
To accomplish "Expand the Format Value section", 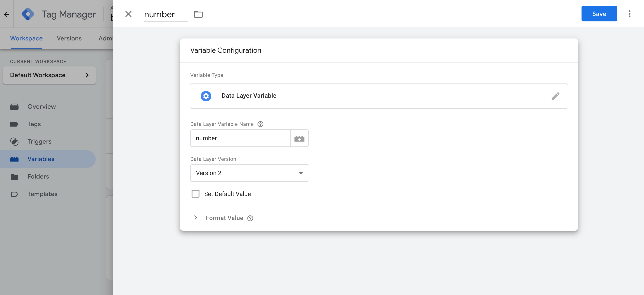I will 196,218.
